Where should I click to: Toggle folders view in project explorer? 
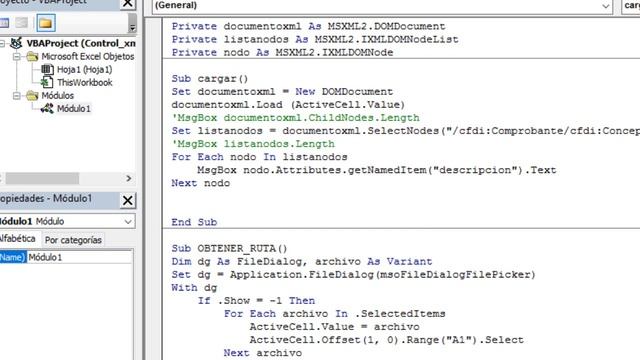(x=46, y=23)
